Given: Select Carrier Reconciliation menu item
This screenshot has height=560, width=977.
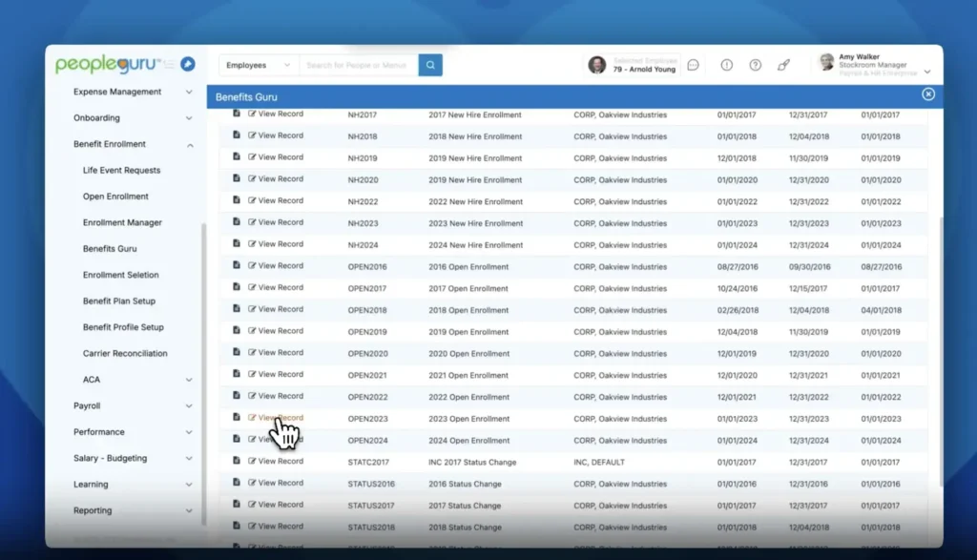Looking at the screenshot, I should 125,353.
